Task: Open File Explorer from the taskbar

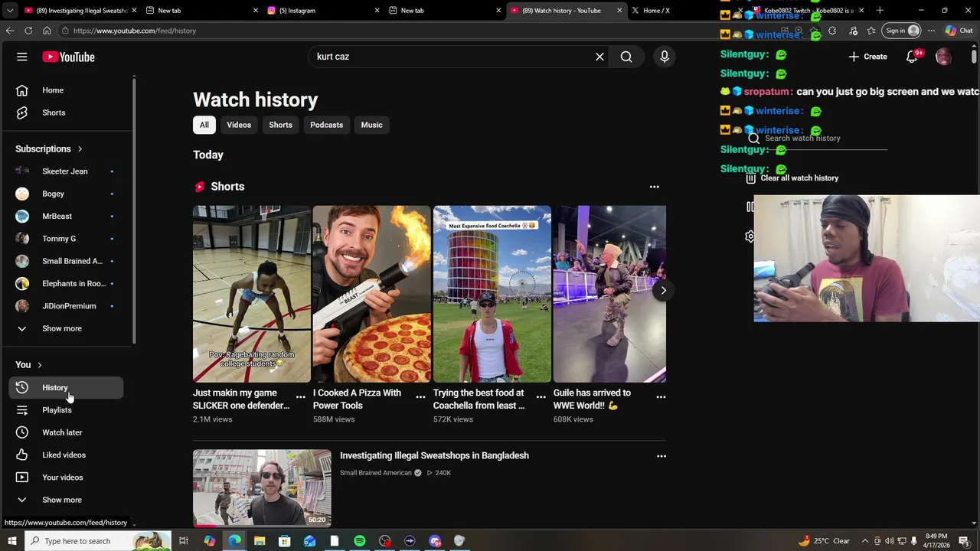Action: 260,541
